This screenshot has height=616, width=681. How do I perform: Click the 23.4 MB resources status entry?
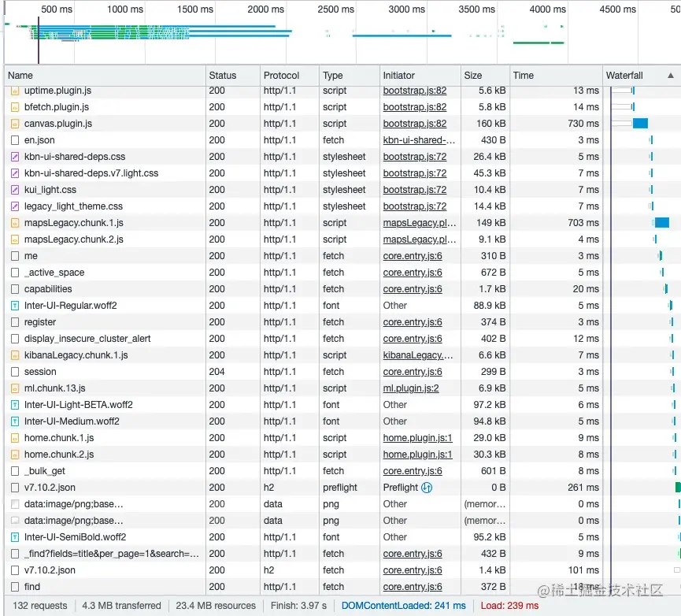[216, 606]
